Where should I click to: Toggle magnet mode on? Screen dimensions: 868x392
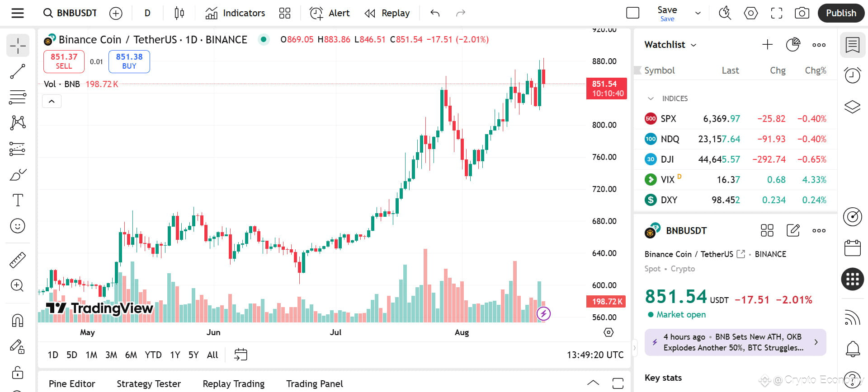[18, 321]
